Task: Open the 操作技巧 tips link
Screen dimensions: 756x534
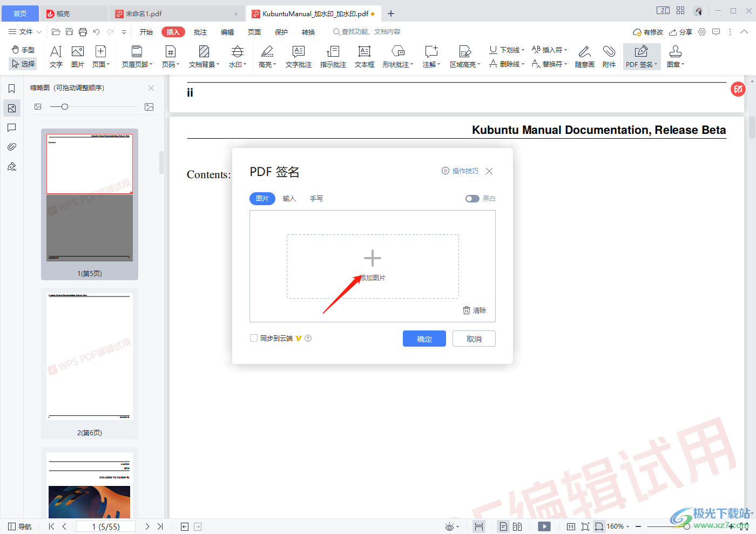Action: (x=460, y=171)
